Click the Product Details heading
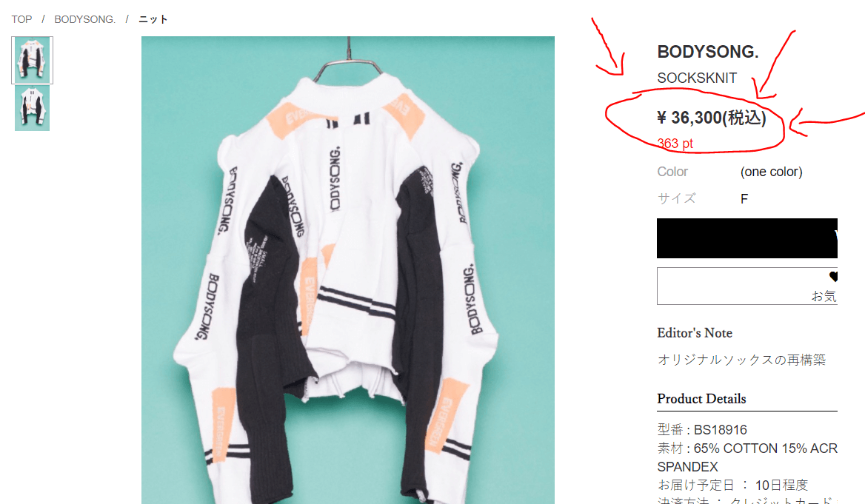This screenshot has width=865, height=504. tap(701, 399)
